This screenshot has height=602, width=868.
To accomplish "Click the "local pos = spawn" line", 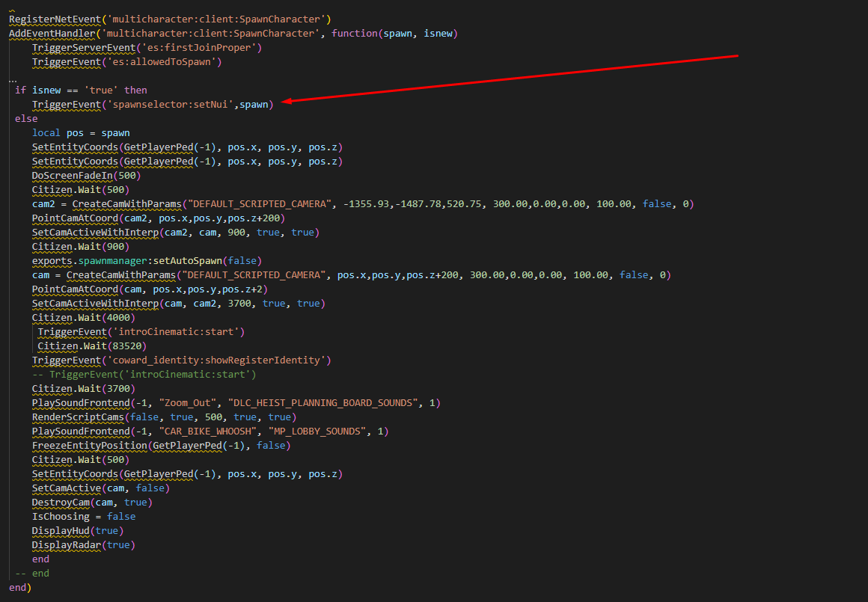I will click(81, 133).
